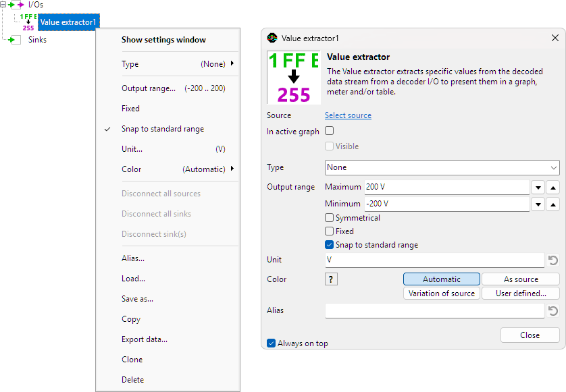Uncheck Snap to standard range menu entry
566x392 pixels.
coord(168,129)
